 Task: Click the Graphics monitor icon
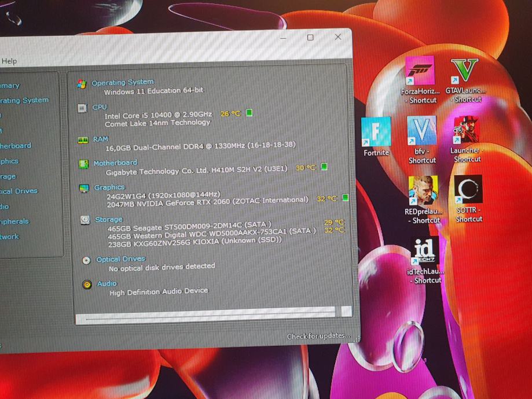pyautogui.click(x=84, y=188)
